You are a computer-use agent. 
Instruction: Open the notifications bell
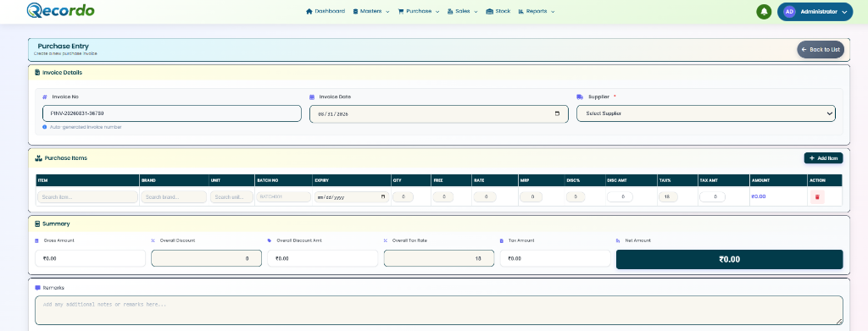[x=764, y=12]
